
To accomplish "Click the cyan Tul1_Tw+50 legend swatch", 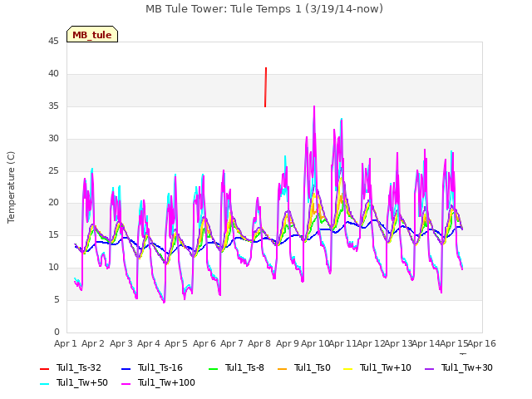I will [x=44, y=383].
